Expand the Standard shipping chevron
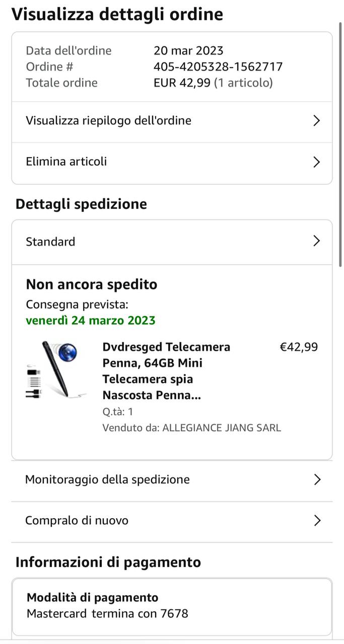Viewport: 344px width, 644px height. [x=316, y=241]
